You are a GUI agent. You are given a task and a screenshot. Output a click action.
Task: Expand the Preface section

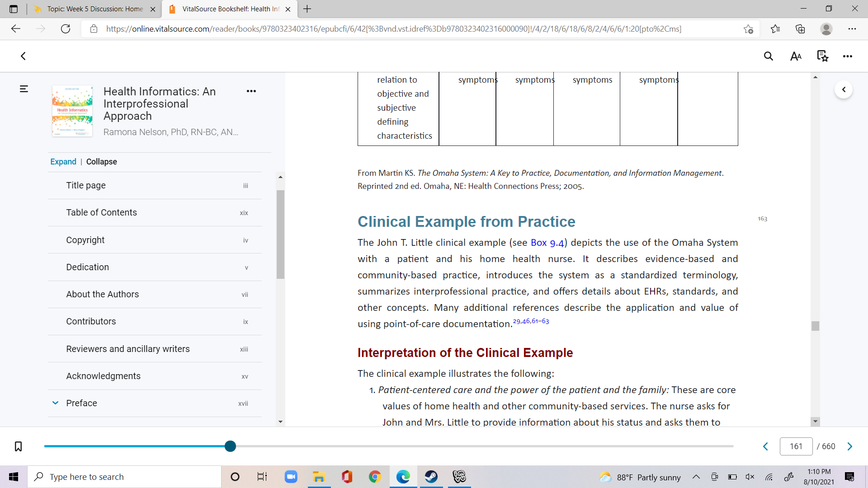55,403
